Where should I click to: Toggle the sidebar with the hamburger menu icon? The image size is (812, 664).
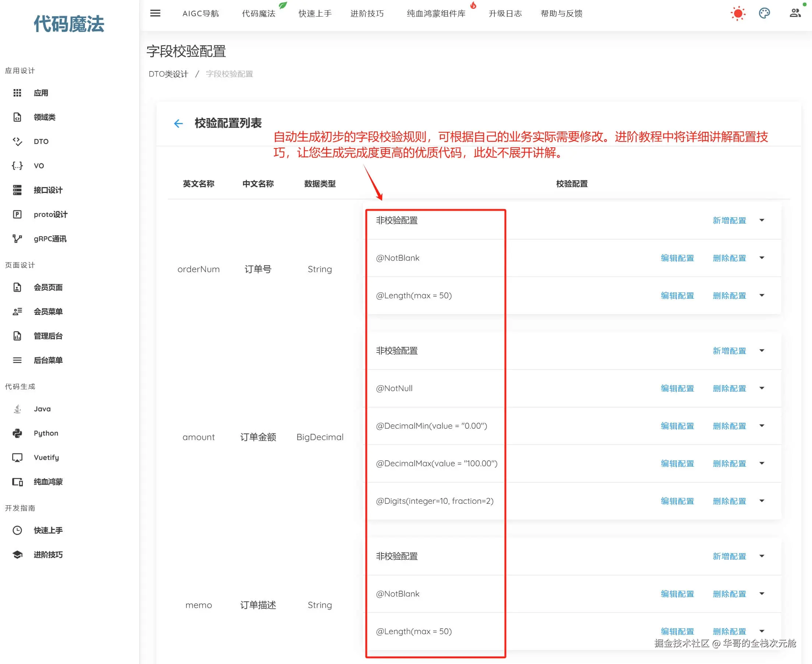[x=155, y=13]
